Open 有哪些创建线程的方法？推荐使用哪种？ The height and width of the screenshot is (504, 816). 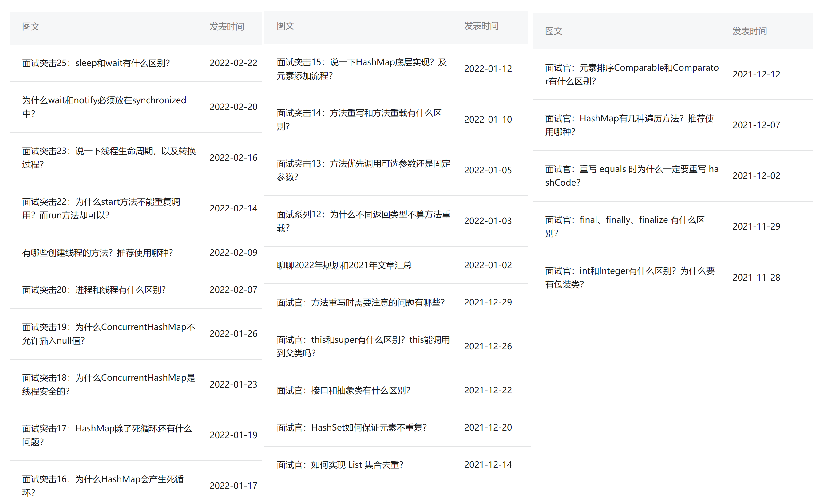point(98,253)
